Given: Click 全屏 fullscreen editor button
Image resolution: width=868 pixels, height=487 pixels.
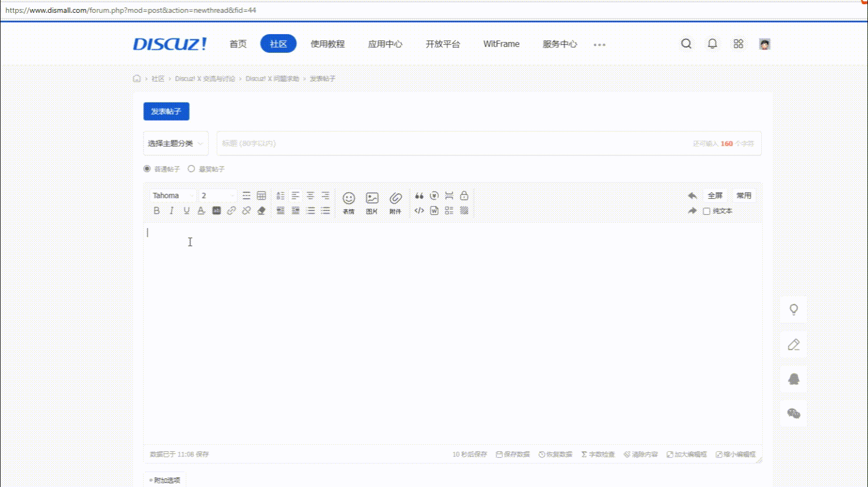Looking at the screenshot, I should [715, 196].
